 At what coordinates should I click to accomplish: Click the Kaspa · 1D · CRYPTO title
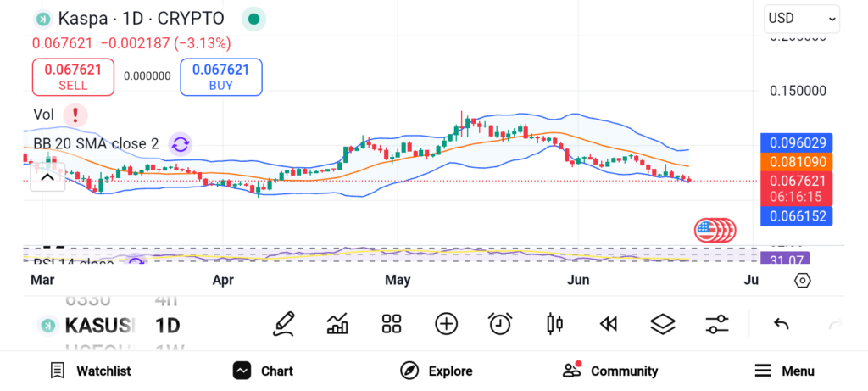tap(142, 19)
